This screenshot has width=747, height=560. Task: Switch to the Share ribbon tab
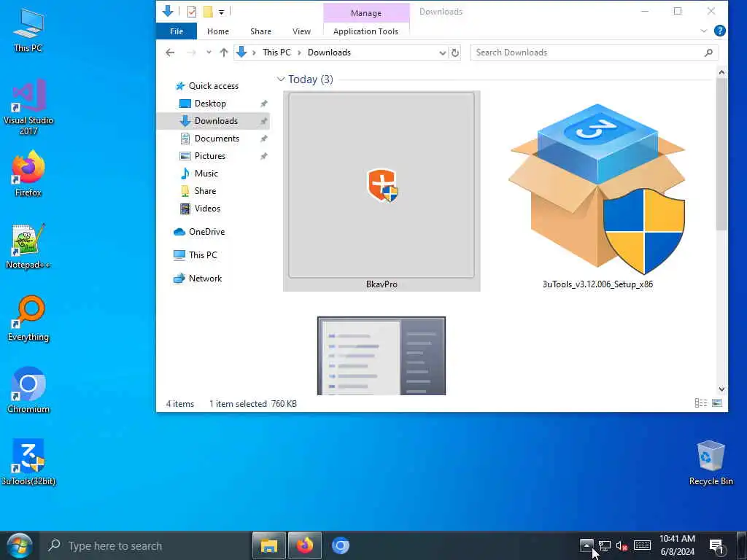click(x=260, y=31)
